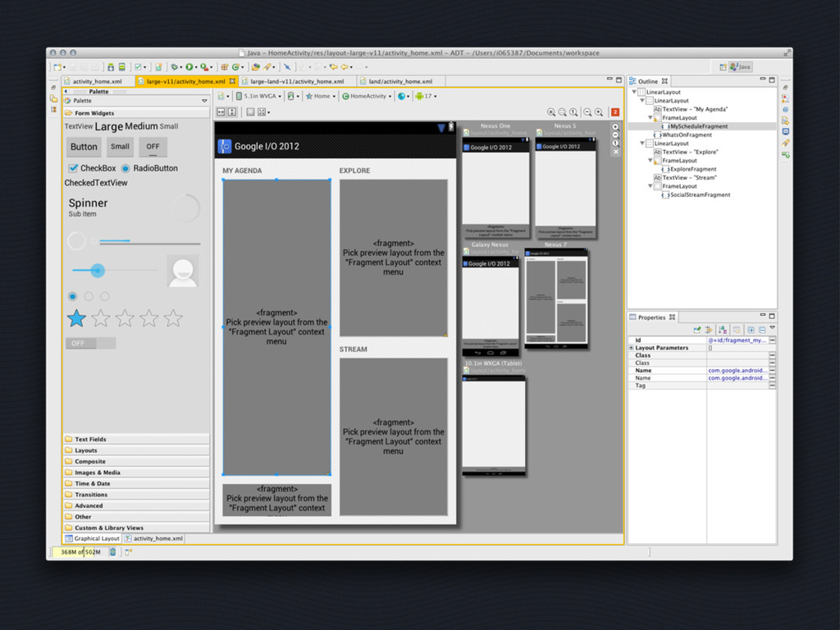Toggle layout width fill horizontal icon
Viewport: 840px width, 630px height.
(x=221, y=112)
